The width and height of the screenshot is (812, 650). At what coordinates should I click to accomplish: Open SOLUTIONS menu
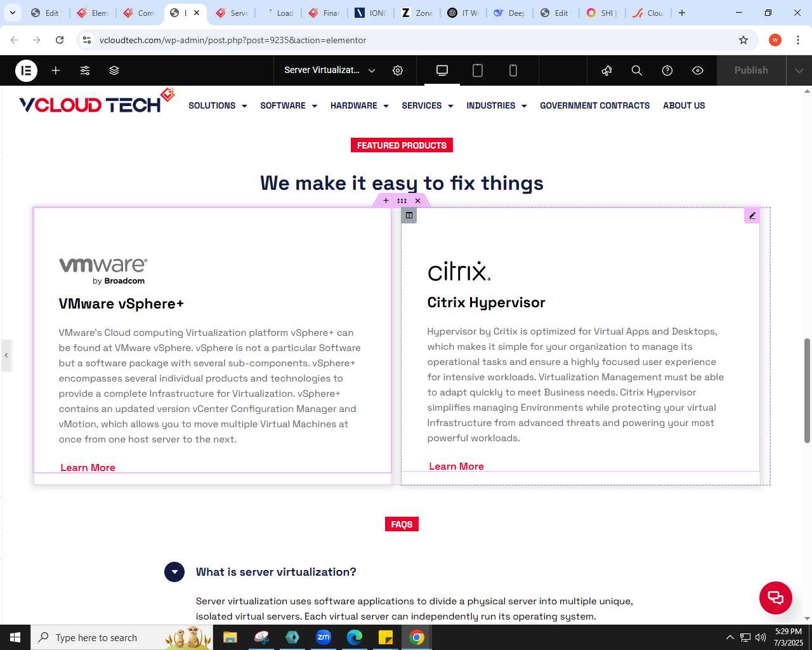[x=218, y=105]
